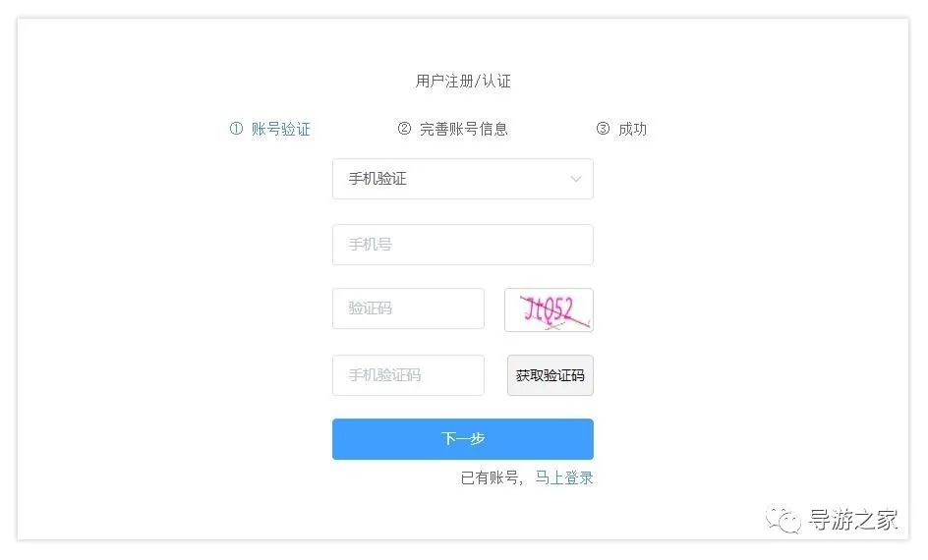The height and width of the screenshot is (560, 928).
Task: Click the selected 手机验证 text in the combo box
Action: click(x=377, y=179)
